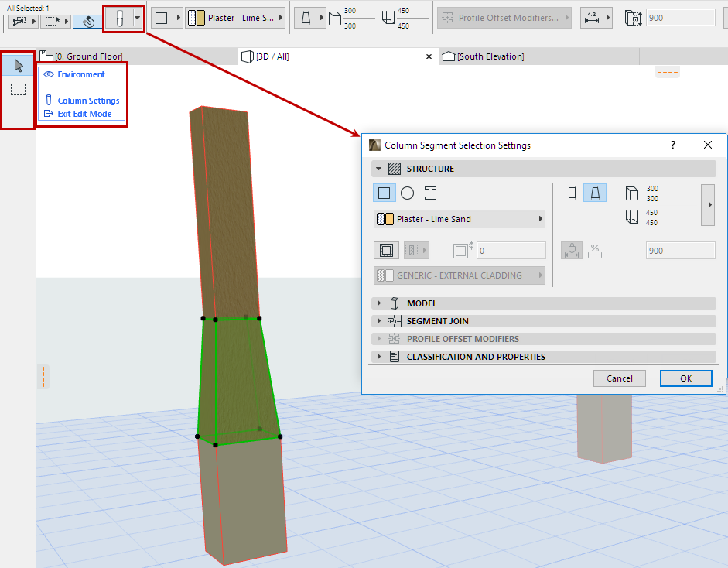Click the Column tool icon in the toolbar
This screenshot has height=568, width=728.
pos(121,17)
